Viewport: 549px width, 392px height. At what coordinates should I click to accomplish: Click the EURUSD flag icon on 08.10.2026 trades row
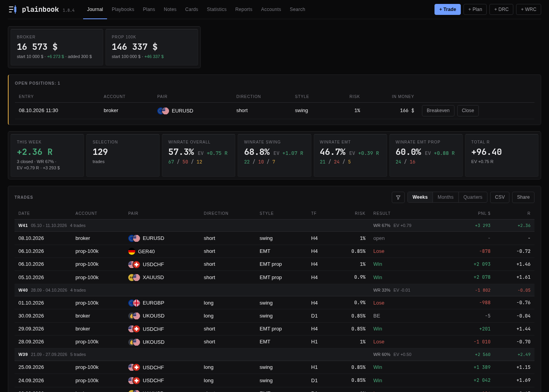(134, 238)
